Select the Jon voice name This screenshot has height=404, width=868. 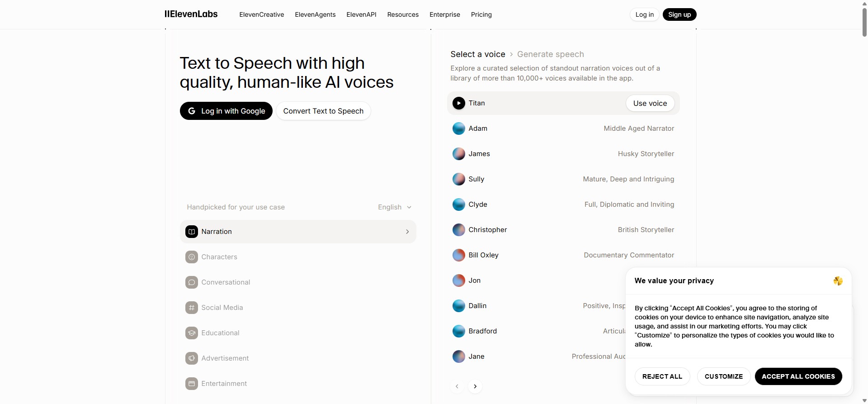click(475, 280)
